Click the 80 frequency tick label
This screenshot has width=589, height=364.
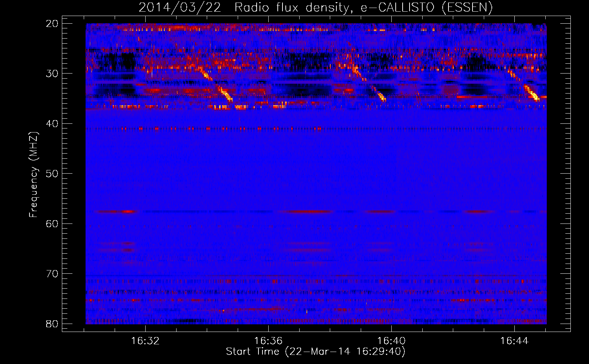(x=52, y=324)
